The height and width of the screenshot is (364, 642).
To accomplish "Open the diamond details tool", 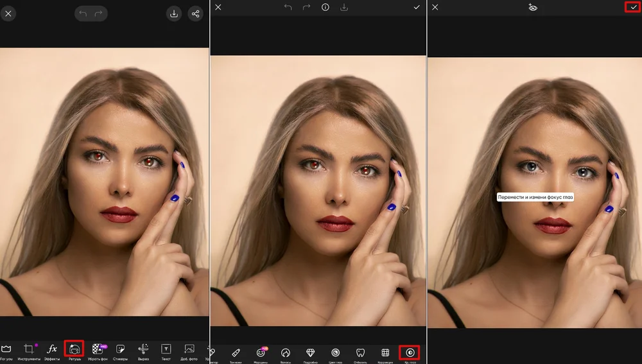I will tap(310, 354).
